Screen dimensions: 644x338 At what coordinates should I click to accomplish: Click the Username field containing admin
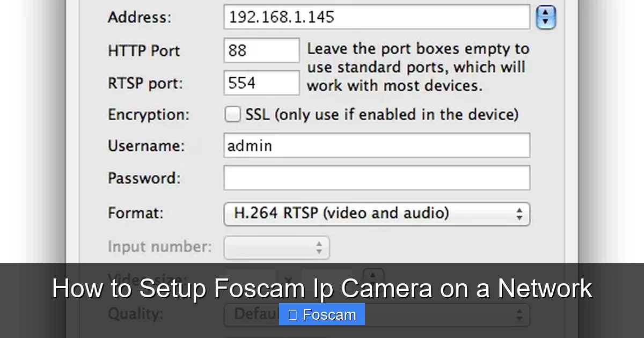[x=376, y=145]
